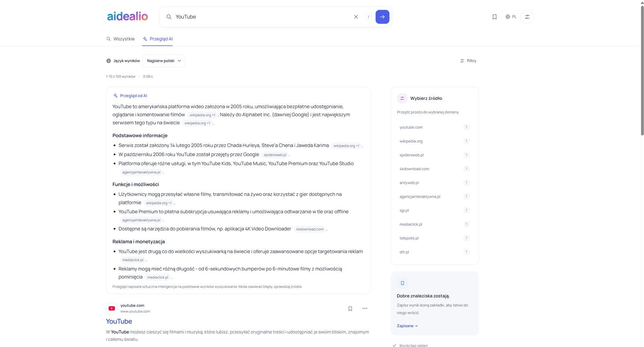Select spidersweb.pl source domain

click(435, 155)
